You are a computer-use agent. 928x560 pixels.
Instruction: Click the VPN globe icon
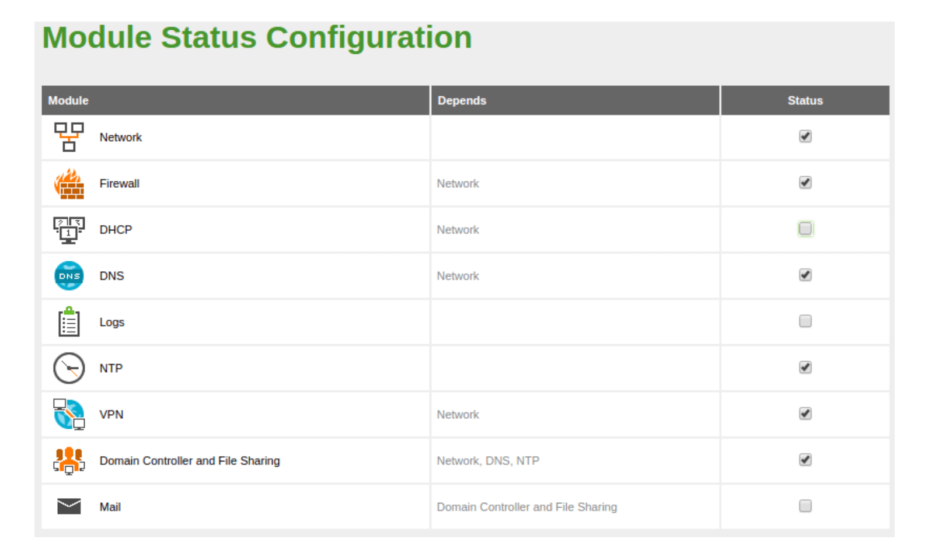pyautogui.click(x=69, y=414)
